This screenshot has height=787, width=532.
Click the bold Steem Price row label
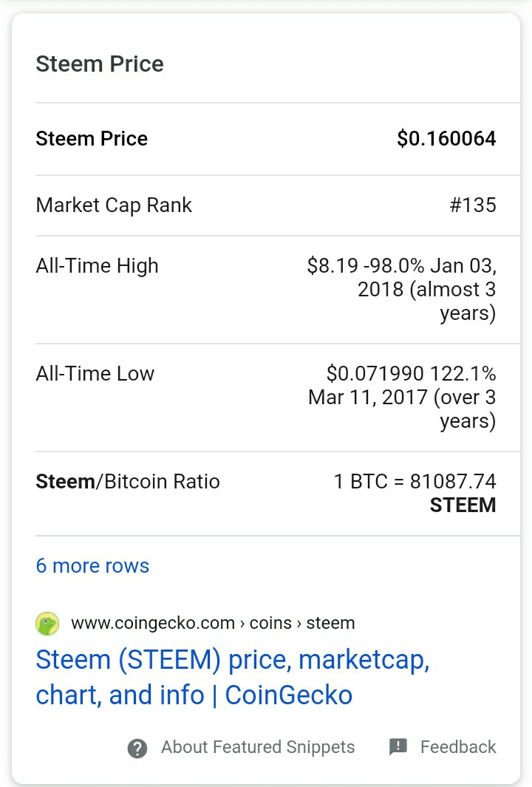[92, 139]
